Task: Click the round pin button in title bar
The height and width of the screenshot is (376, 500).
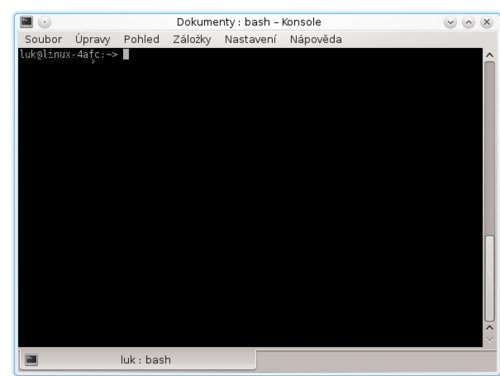Action: pos(44,22)
